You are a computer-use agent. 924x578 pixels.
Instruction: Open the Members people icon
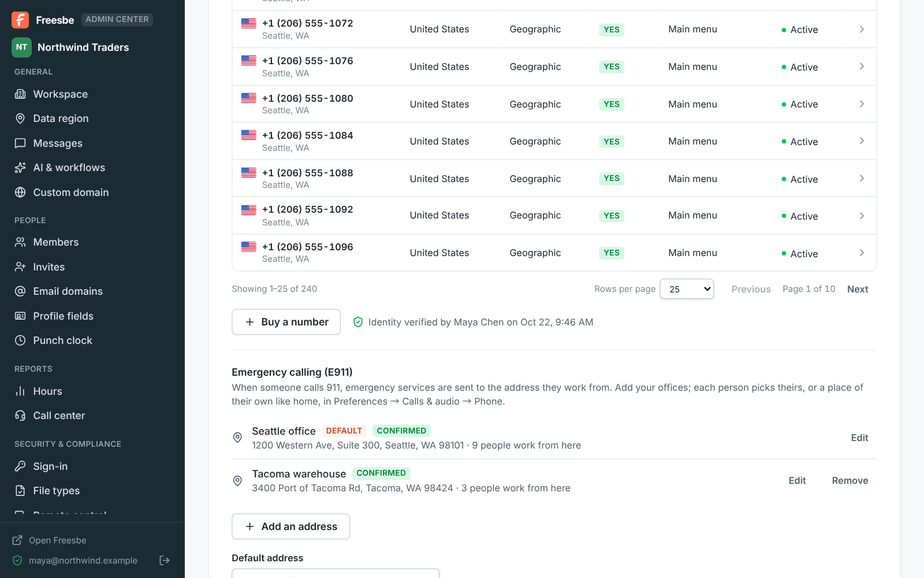[x=20, y=242]
